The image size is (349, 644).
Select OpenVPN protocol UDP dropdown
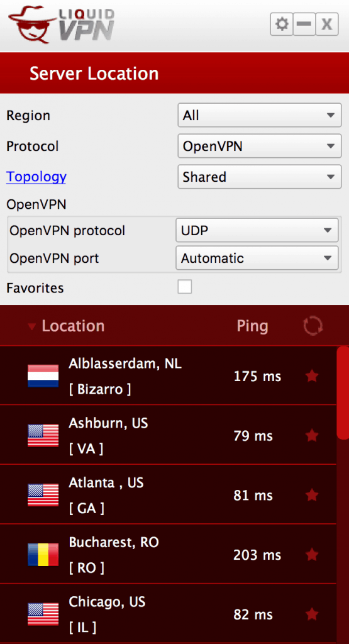[257, 230]
